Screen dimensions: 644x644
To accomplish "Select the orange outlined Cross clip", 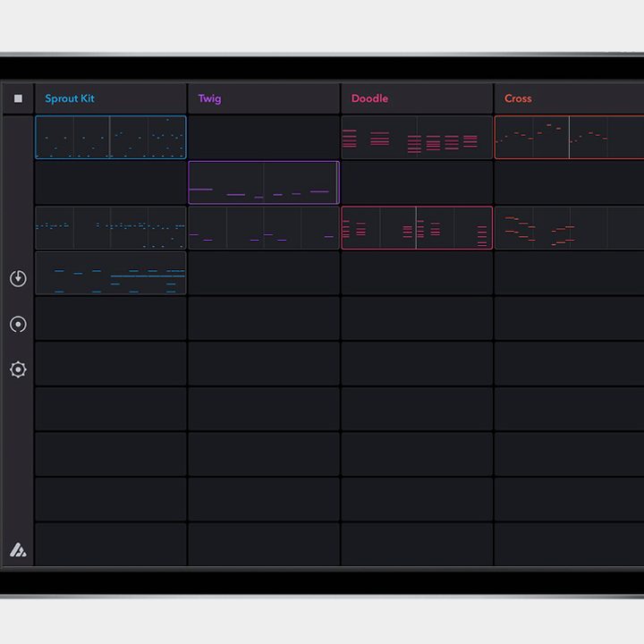I will click(x=569, y=137).
